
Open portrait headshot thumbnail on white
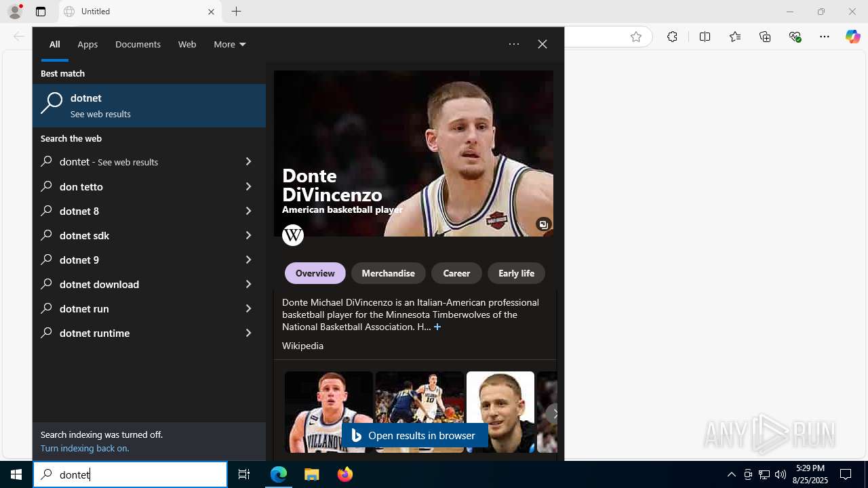tap(500, 411)
